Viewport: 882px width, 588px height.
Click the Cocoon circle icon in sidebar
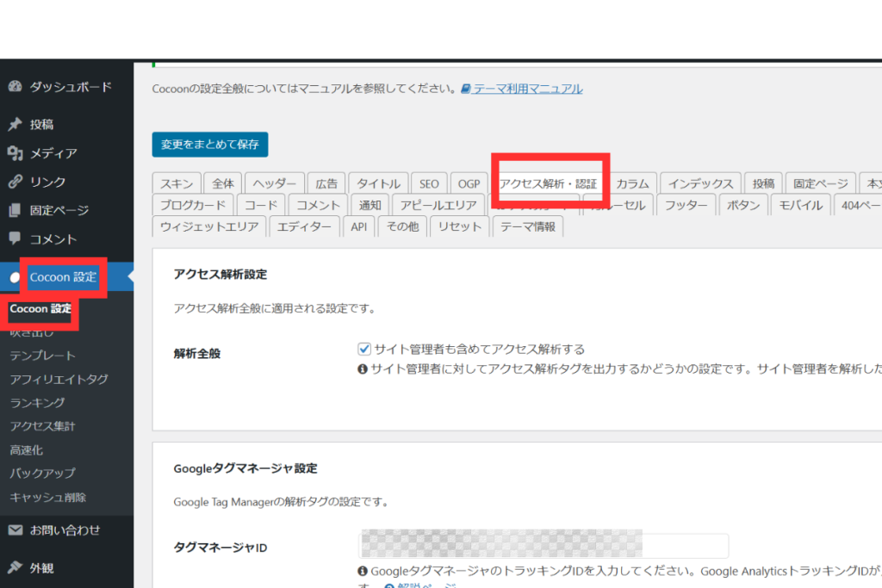point(16,277)
